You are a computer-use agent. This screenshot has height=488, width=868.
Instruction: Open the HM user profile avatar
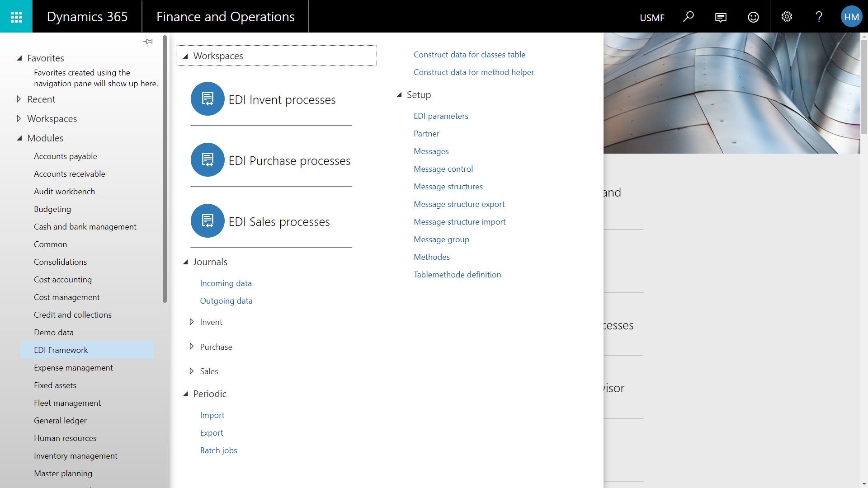851,17
